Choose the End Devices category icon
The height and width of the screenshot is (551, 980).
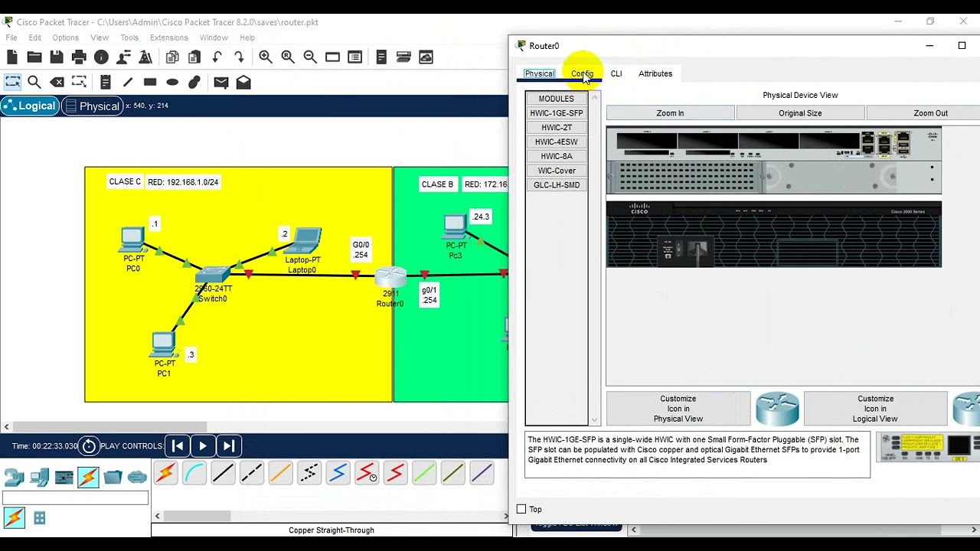[39, 478]
